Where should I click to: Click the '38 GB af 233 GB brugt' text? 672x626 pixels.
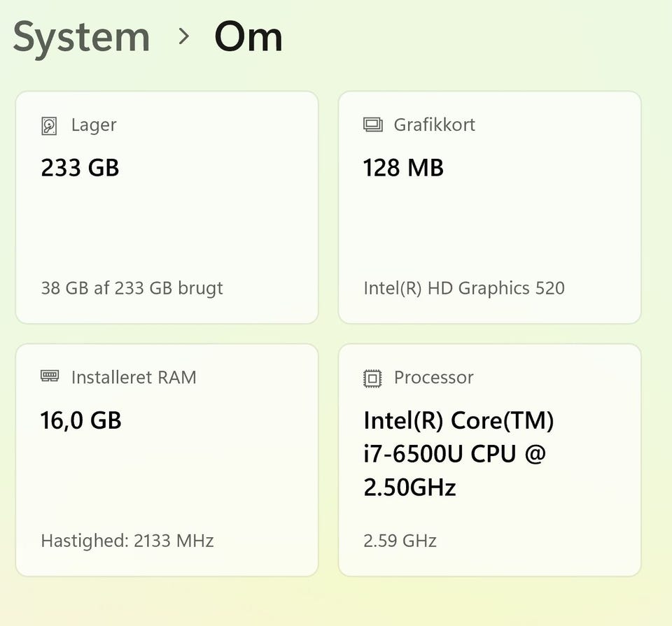132,288
